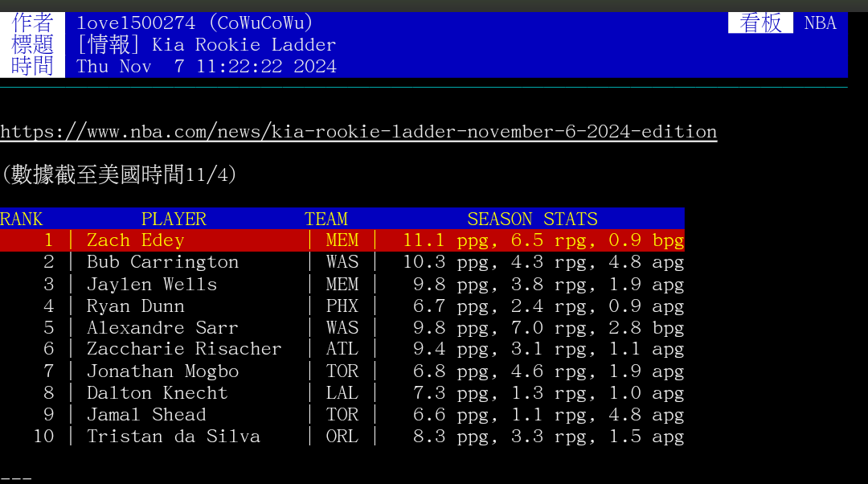Click the 時間 time label
Image resolution: width=868 pixels, height=484 pixels.
click(33, 67)
